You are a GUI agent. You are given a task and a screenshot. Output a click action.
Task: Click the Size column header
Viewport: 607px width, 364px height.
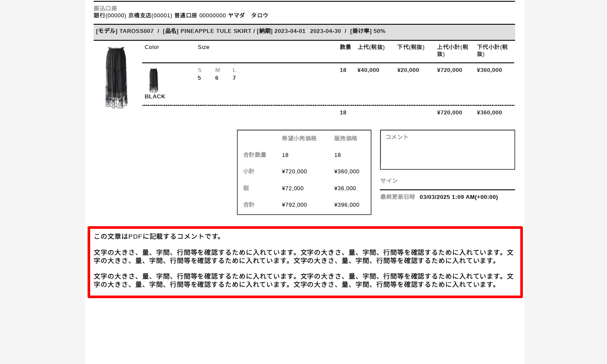pos(203,47)
